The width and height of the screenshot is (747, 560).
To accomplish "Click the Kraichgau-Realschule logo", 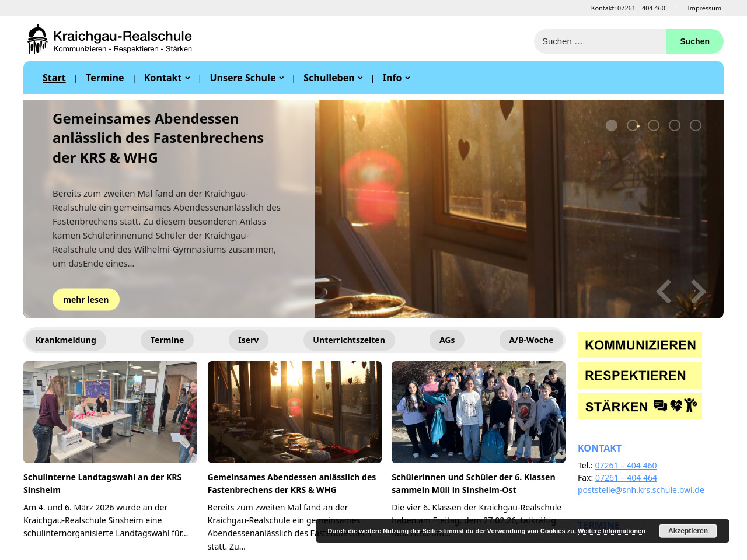I will tap(110, 40).
